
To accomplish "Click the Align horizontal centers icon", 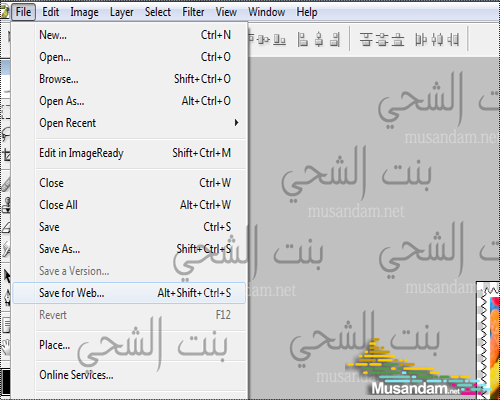I will [x=319, y=40].
